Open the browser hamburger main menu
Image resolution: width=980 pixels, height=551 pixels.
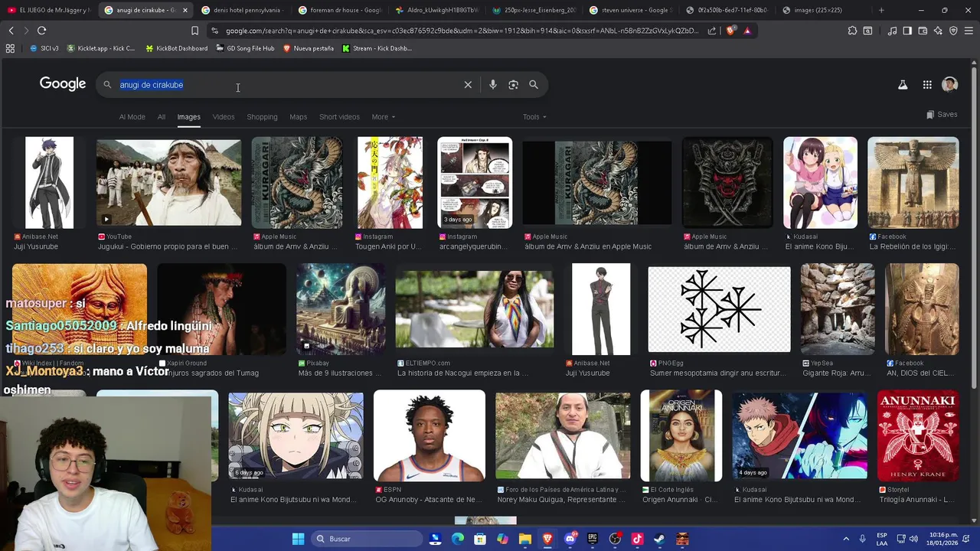(x=969, y=31)
